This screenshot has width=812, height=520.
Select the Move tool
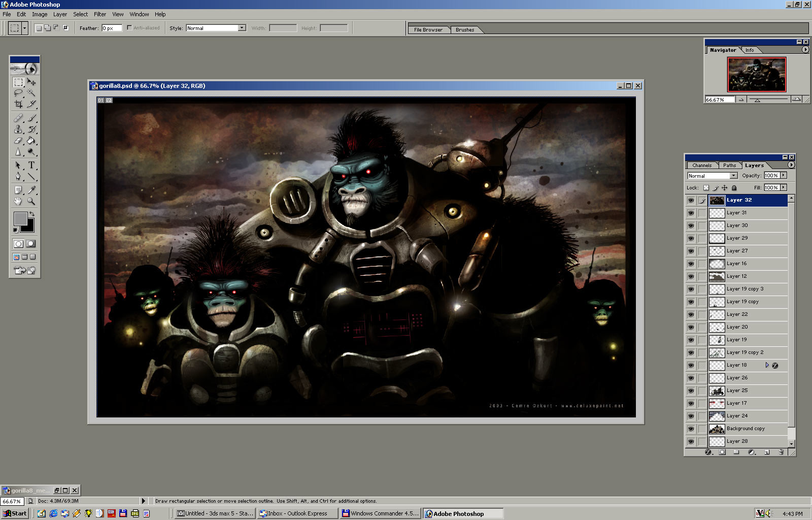pos(31,82)
